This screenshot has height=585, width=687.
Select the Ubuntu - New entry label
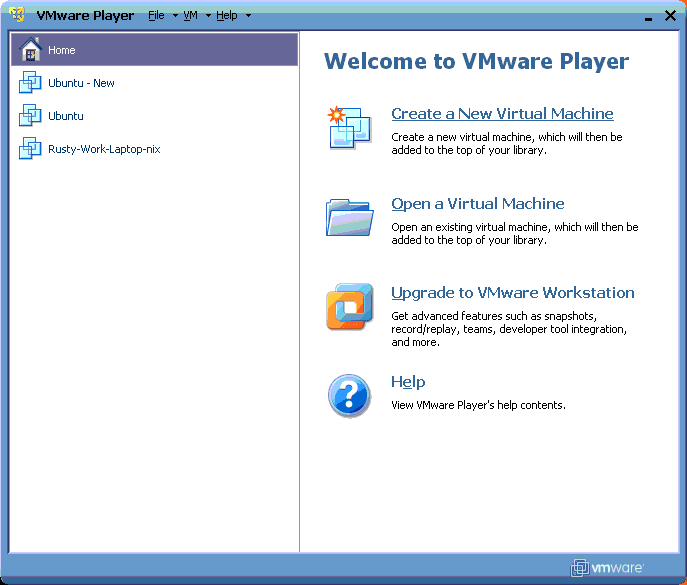point(81,83)
